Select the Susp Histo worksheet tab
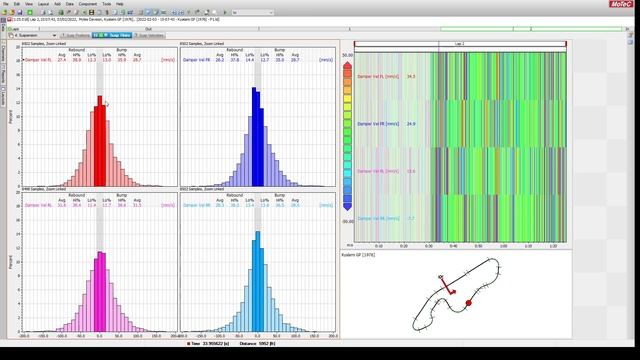The height and width of the screenshot is (360, 640). (112, 36)
